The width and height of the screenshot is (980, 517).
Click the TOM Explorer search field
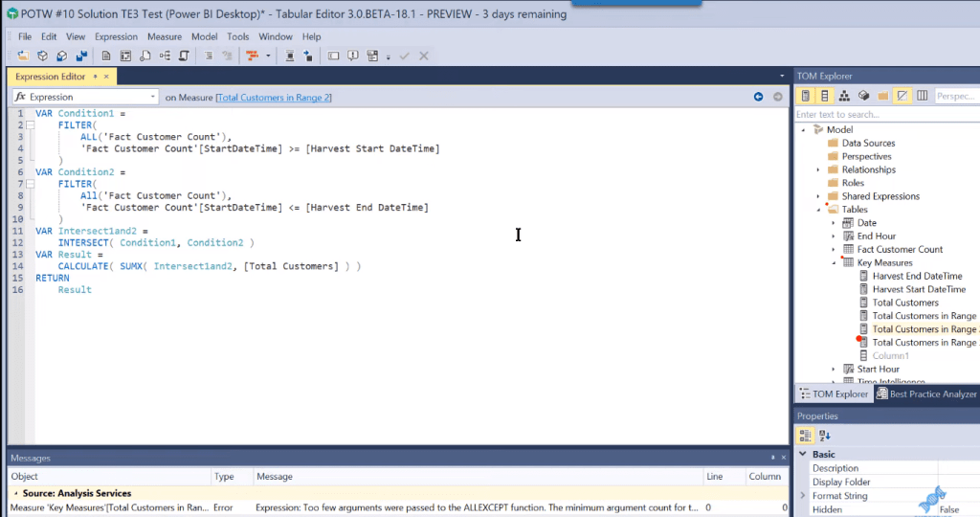[x=887, y=114]
